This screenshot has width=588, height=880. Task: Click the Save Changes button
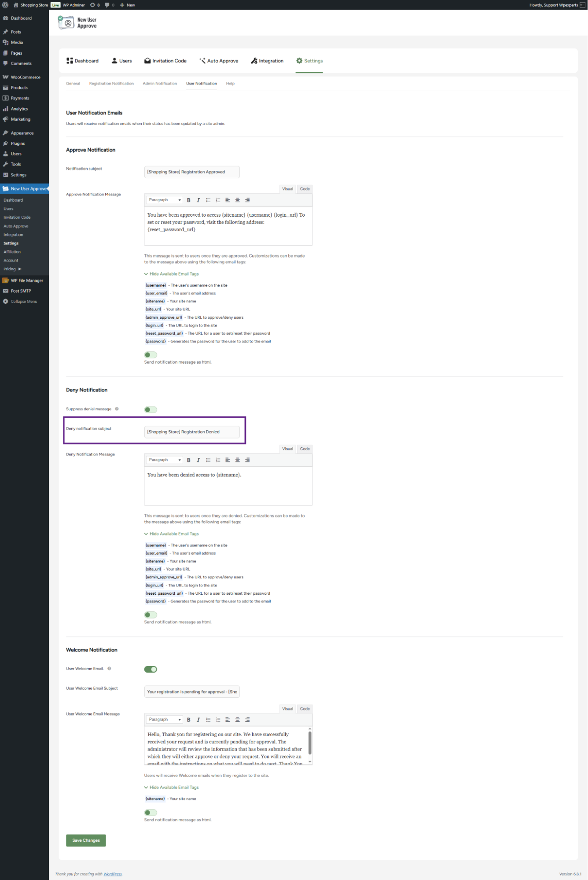86,840
